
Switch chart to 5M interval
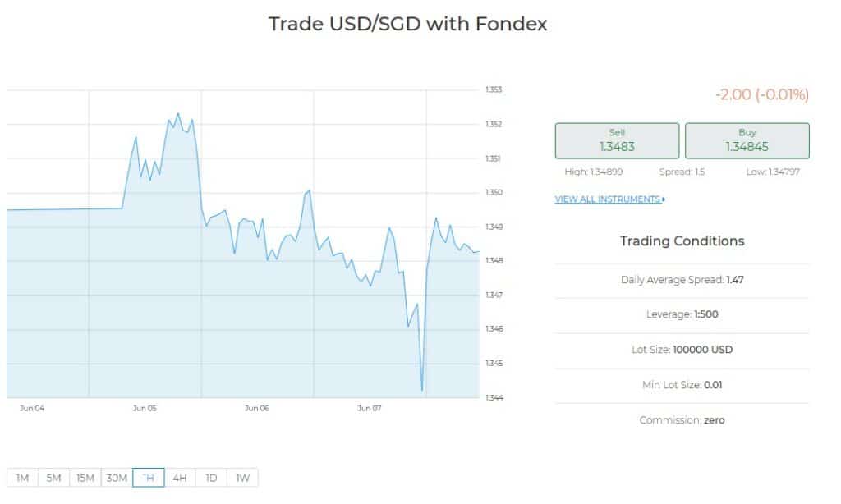53,478
